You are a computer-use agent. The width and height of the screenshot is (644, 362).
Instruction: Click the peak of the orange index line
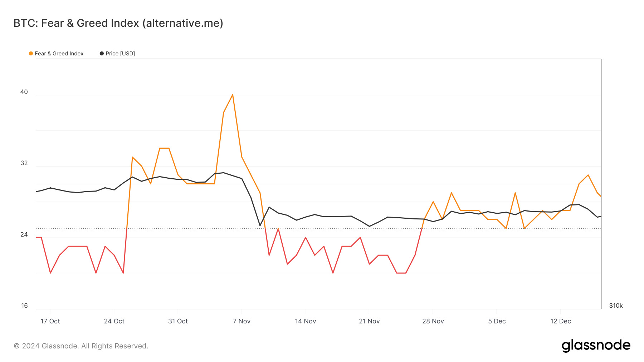[x=233, y=95]
